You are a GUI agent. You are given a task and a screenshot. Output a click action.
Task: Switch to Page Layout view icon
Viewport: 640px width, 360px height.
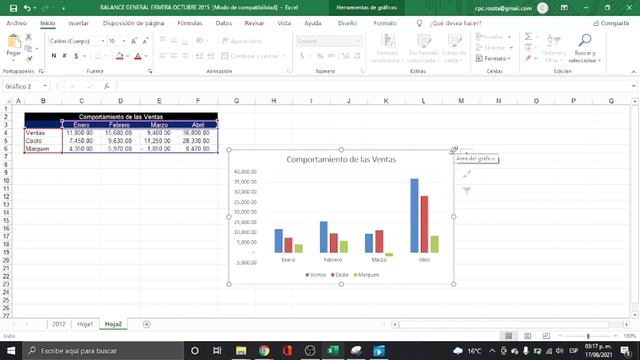pyautogui.click(x=527, y=336)
